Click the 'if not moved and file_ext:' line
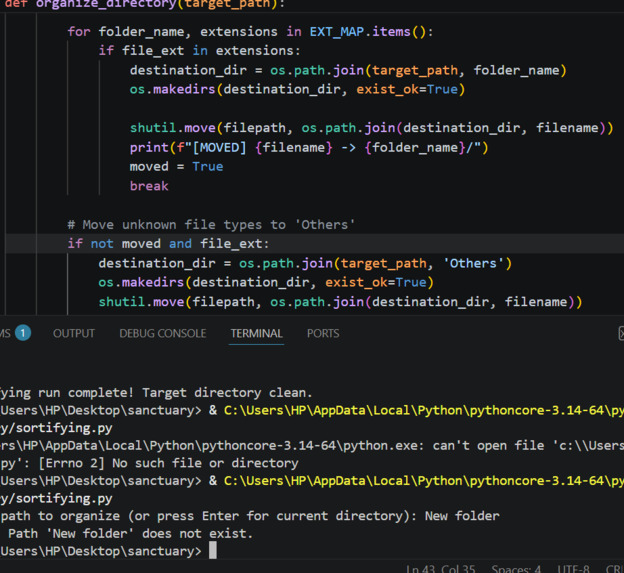This screenshot has height=573, width=624. (x=168, y=244)
